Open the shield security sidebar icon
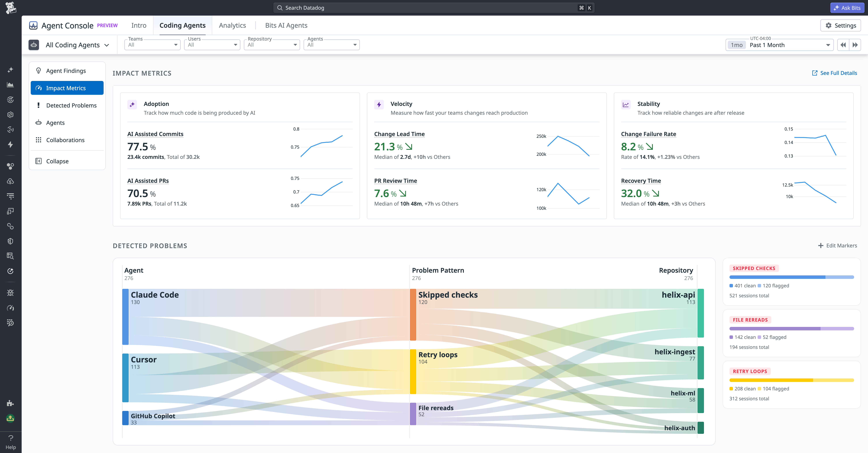Viewport: 868px width, 453px height. point(10,241)
